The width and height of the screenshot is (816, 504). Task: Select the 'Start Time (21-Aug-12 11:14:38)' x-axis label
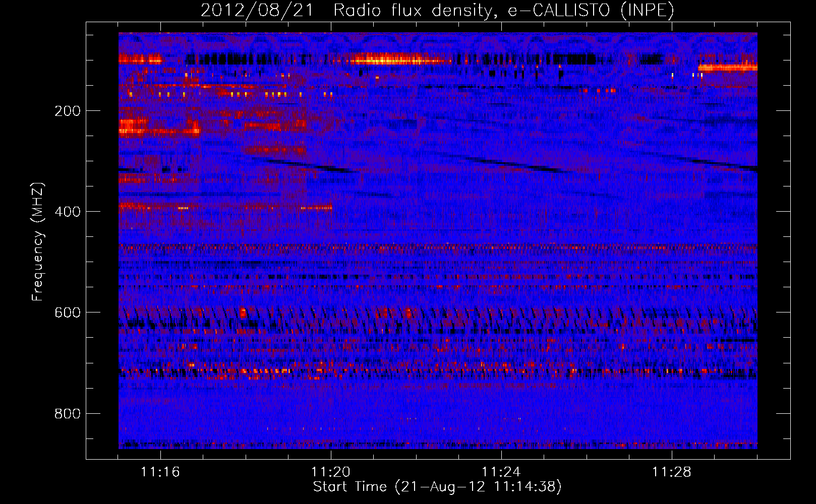(437, 487)
